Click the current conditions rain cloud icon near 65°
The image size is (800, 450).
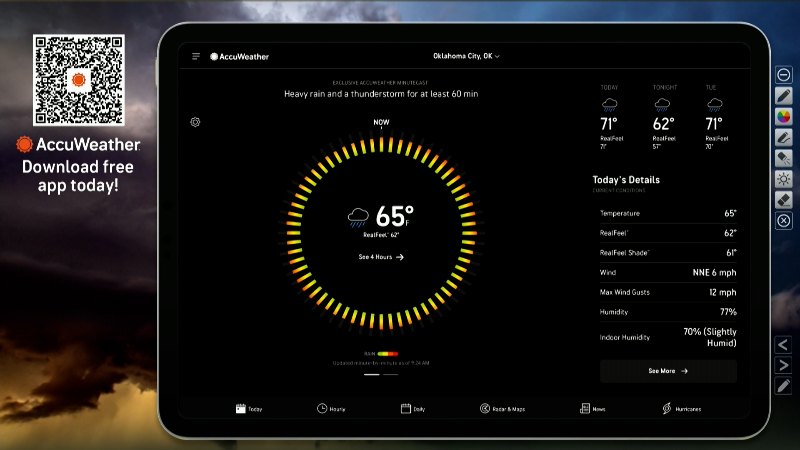tap(358, 217)
